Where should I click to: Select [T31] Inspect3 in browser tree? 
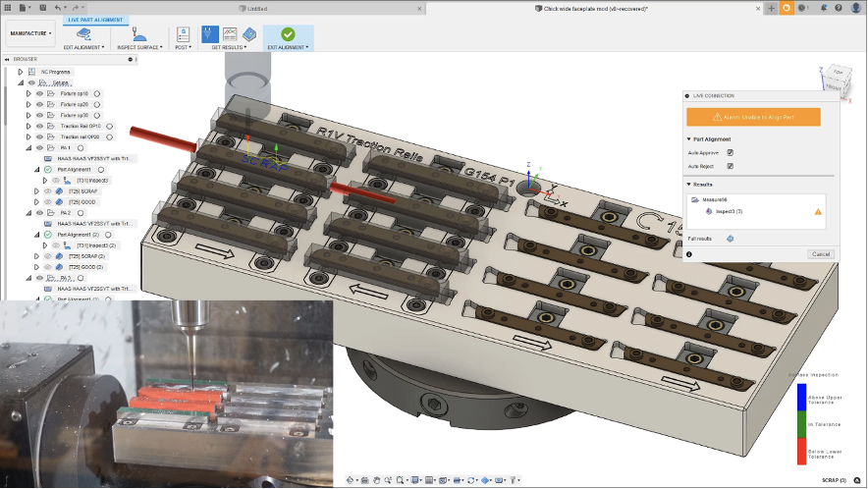(x=92, y=180)
